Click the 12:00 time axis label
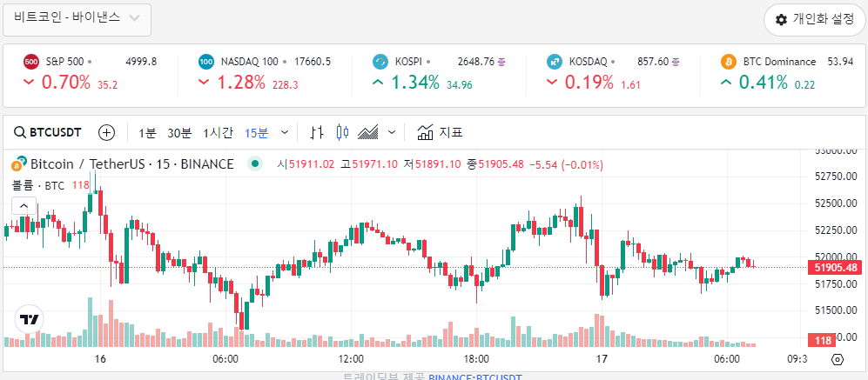The width and height of the screenshot is (868, 380). pyautogui.click(x=351, y=359)
